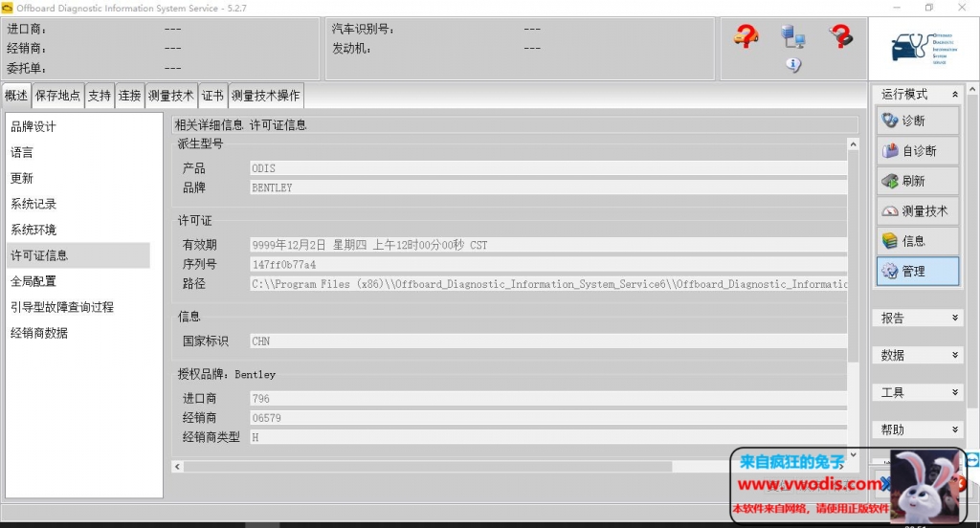The image size is (980, 528).
Task: Click the 品牌 field showing BENTLEY
Action: click(548, 187)
